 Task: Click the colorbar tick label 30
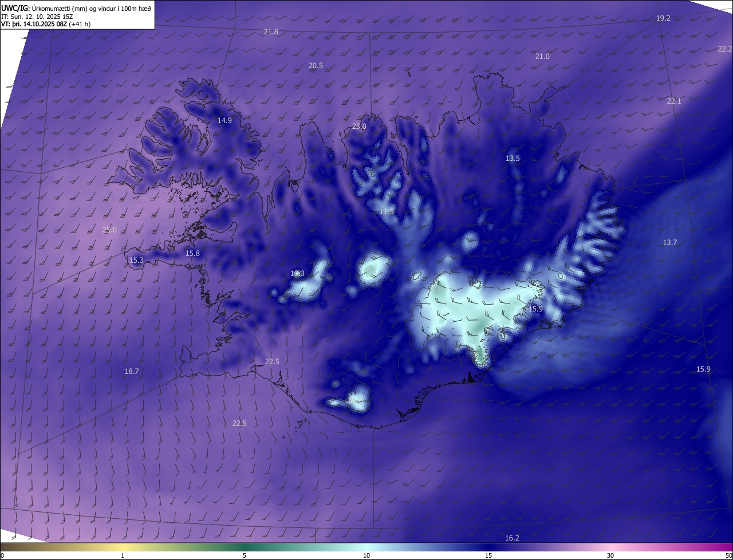coord(610,555)
